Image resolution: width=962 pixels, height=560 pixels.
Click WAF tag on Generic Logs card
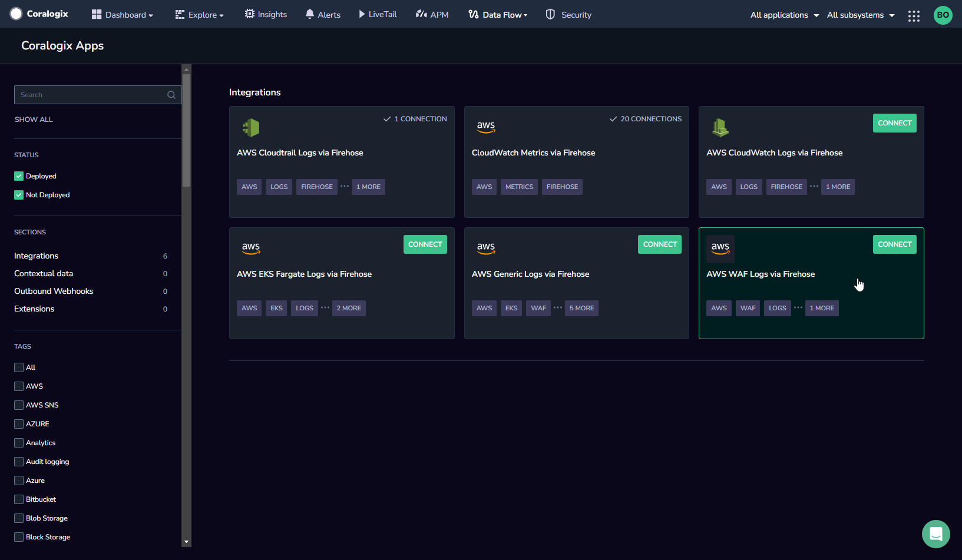(x=538, y=308)
